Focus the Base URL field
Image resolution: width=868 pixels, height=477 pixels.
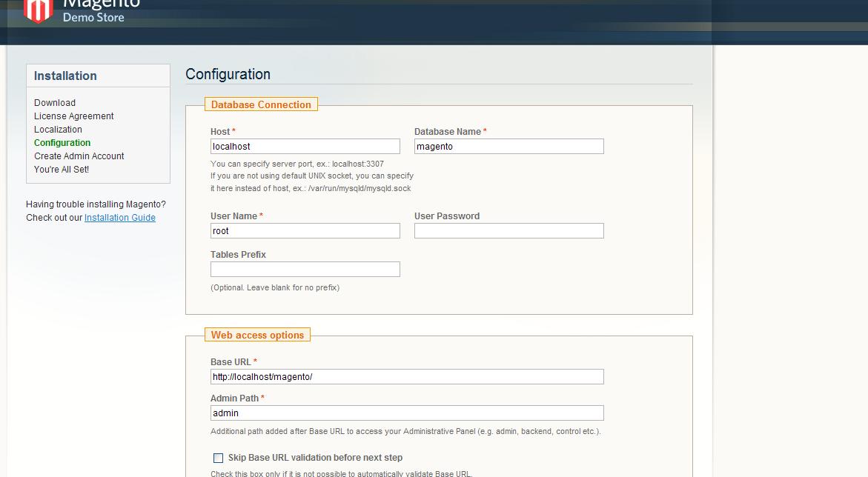pyautogui.click(x=407, y=377)
